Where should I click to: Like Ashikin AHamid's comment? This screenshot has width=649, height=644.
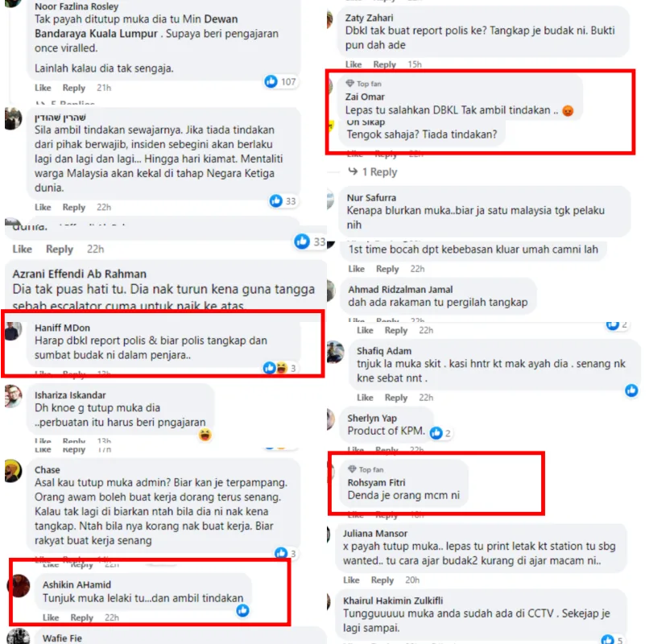(51, 617)
